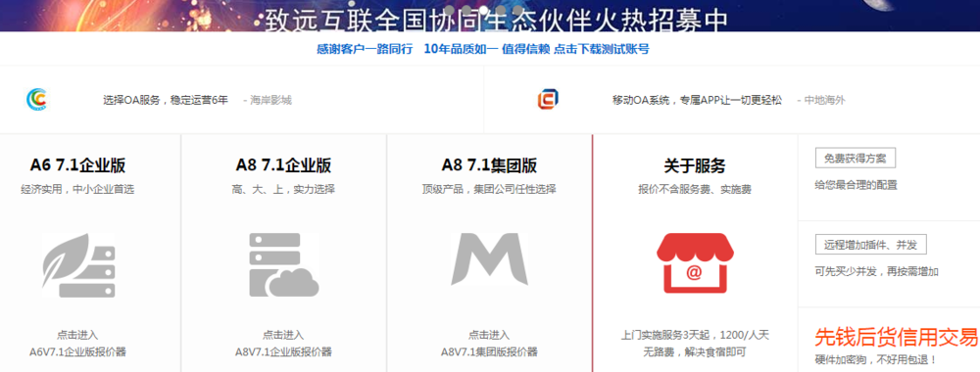Click the red storefront service icon
The height and width of the screenshot is (372, 980).
tap(695, 263)
